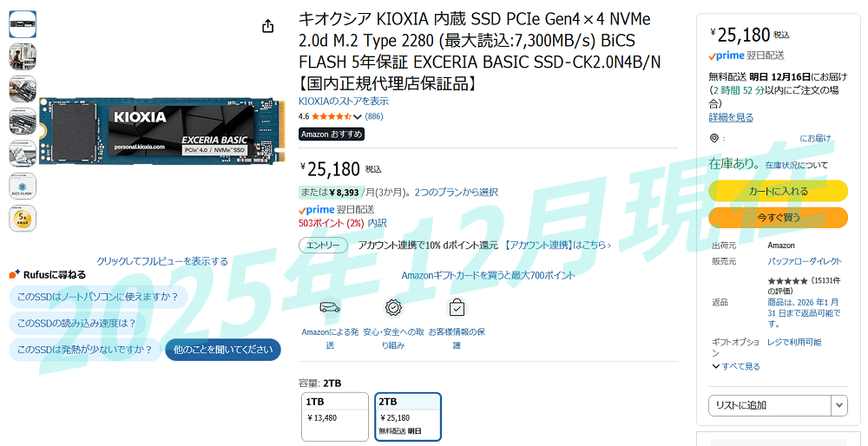Click the share icon above product image

point(268,26)
